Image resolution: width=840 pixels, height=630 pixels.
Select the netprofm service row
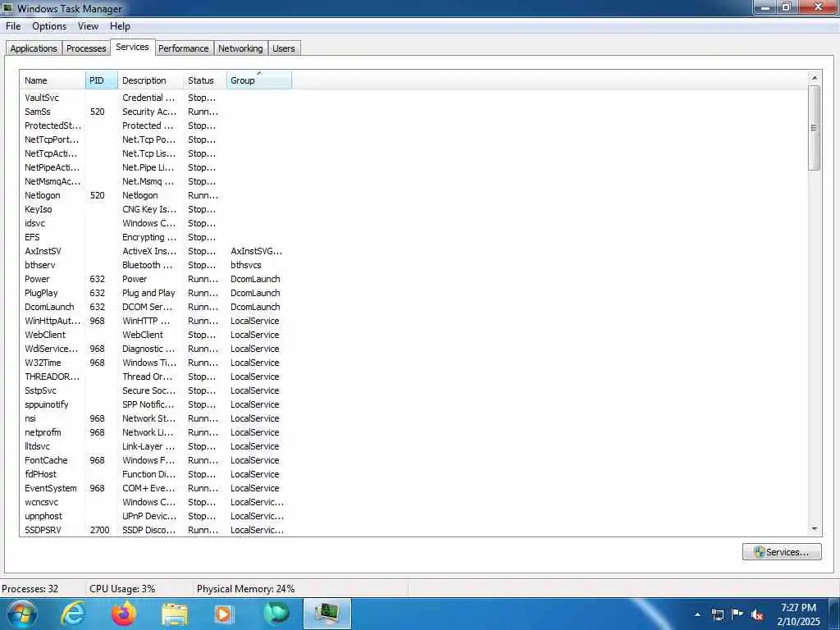[155, 432]
